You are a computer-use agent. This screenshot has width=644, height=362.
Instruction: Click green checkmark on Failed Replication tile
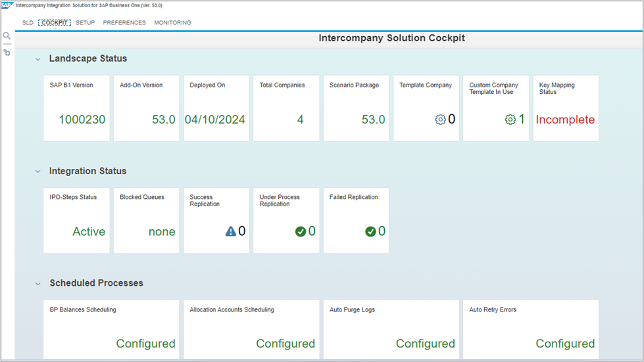pyautogui.click(x=370, y=231)
